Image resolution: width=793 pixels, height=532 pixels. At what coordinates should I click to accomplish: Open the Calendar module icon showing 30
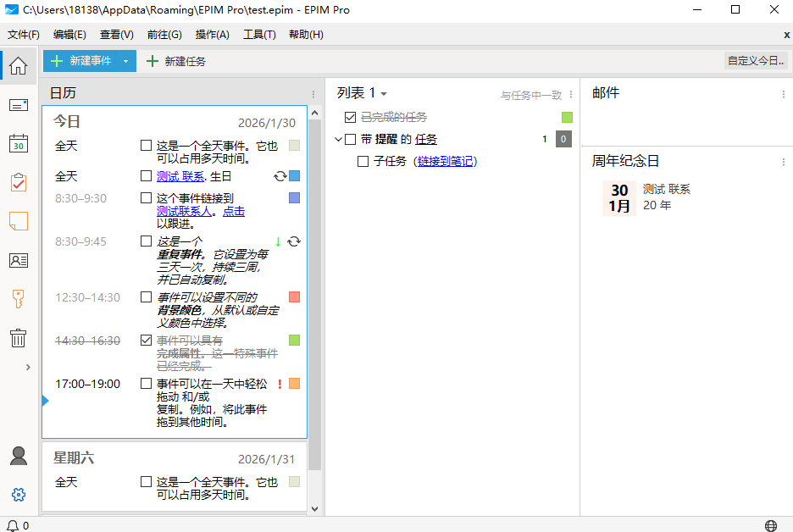[18, 144]
